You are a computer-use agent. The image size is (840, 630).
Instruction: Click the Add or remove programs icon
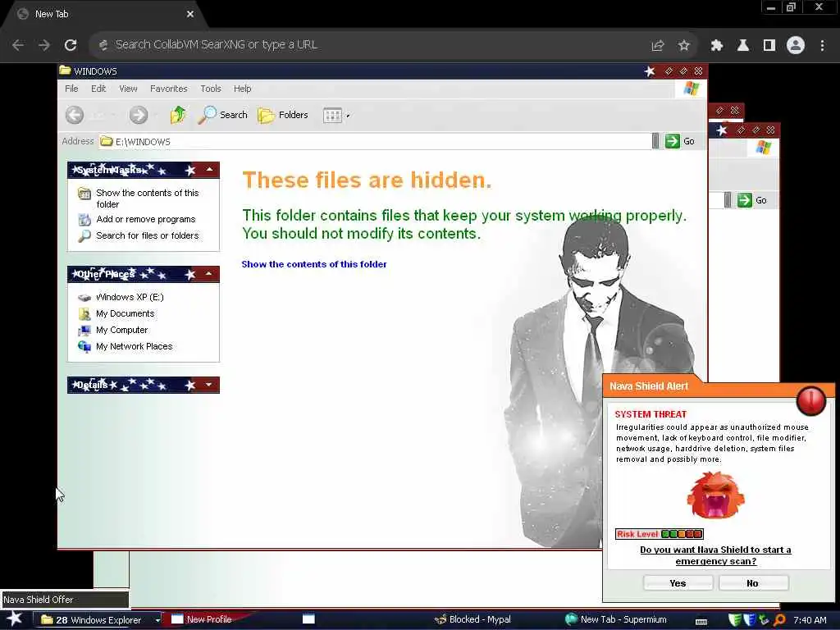[84, 220]
